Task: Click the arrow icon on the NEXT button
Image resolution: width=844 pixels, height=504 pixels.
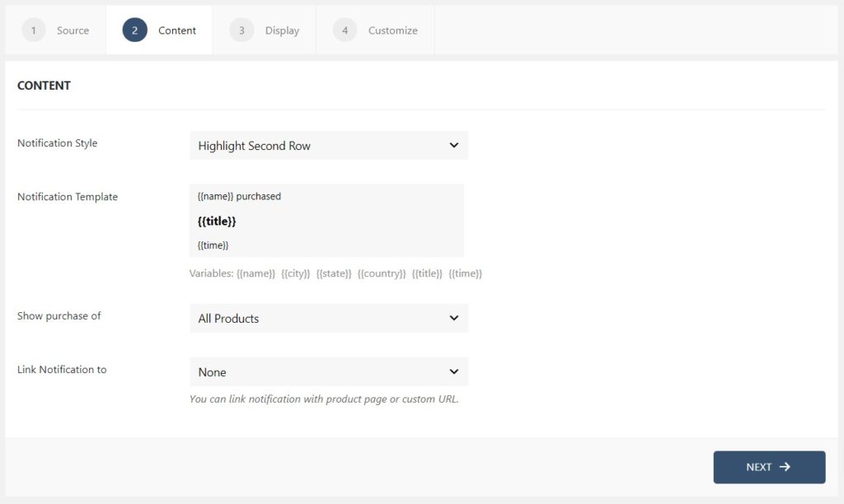Action: click(x=785, y=467)
